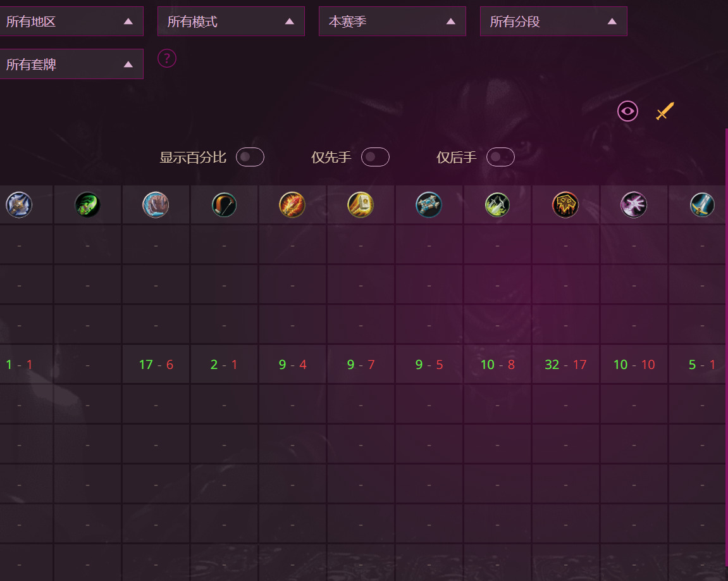This screenshot has width=728, height=581.
Task: Click the 1 - 1 record cell
Action: click(x=26, y=365)
